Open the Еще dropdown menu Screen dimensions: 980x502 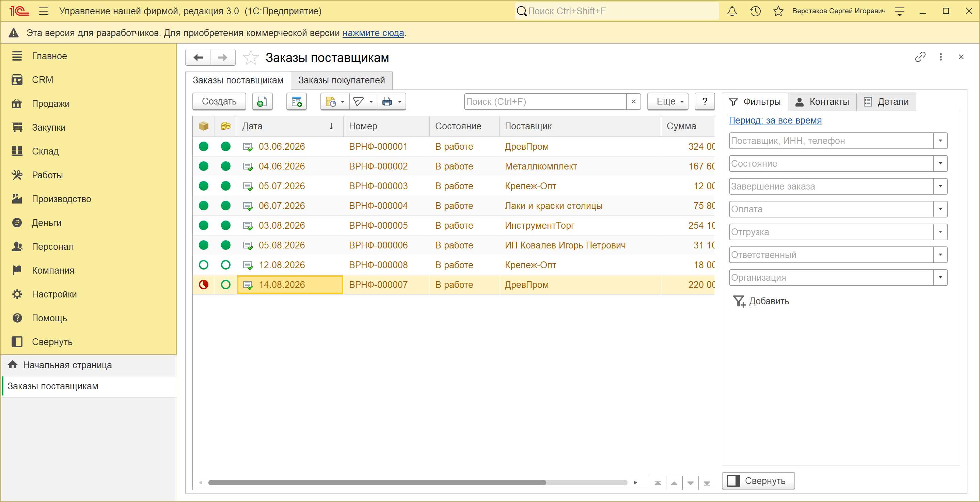[x=668, y=101]
